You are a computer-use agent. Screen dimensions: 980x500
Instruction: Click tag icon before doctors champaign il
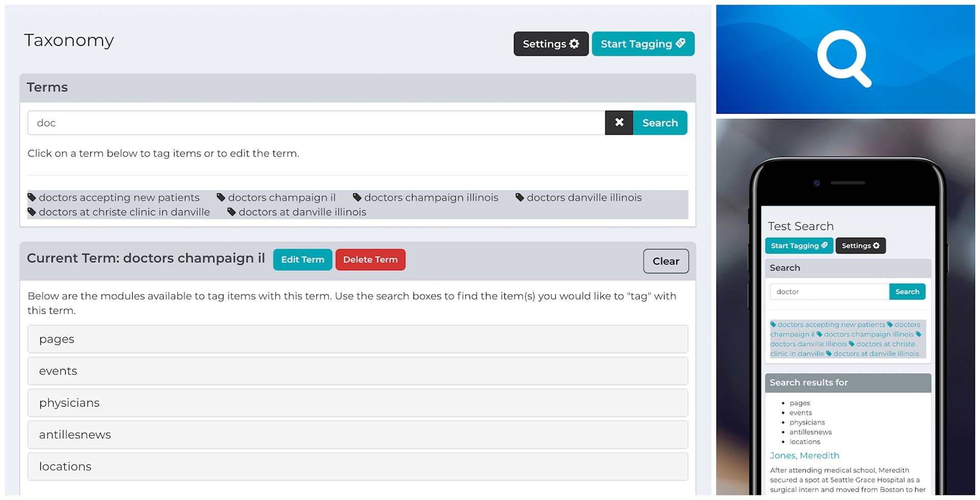[221, 197]
